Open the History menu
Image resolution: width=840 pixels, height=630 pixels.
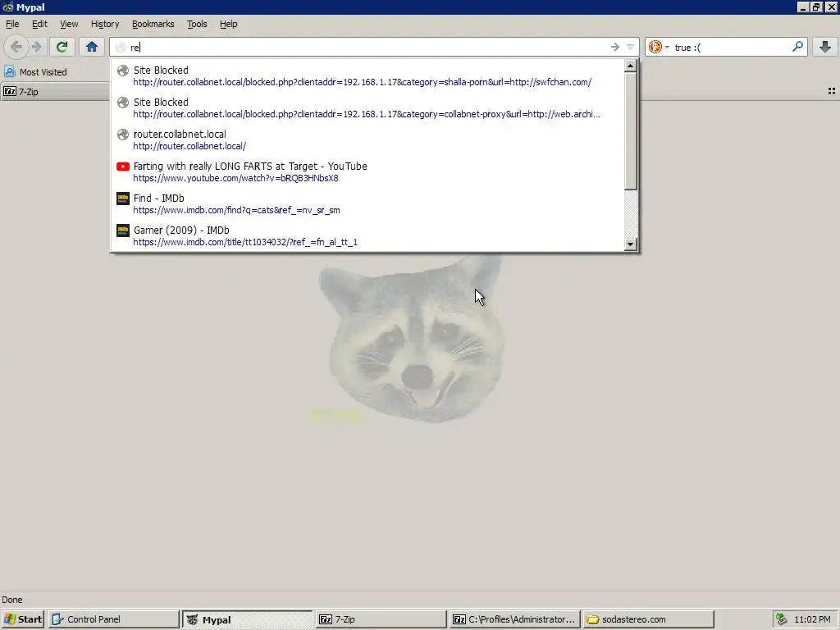tap(105, 24)
